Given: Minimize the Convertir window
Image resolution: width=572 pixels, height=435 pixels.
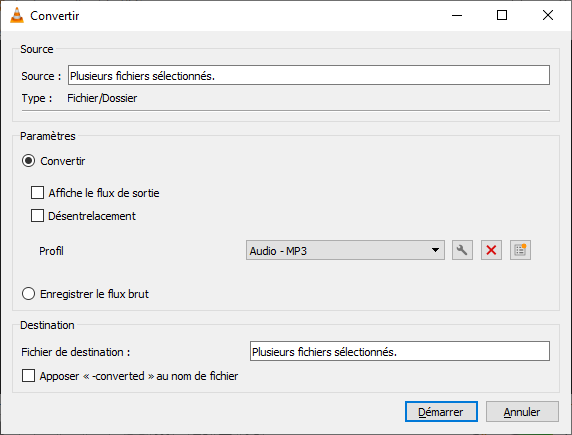Looking at the screenshot, I should [x=457, y=15].
